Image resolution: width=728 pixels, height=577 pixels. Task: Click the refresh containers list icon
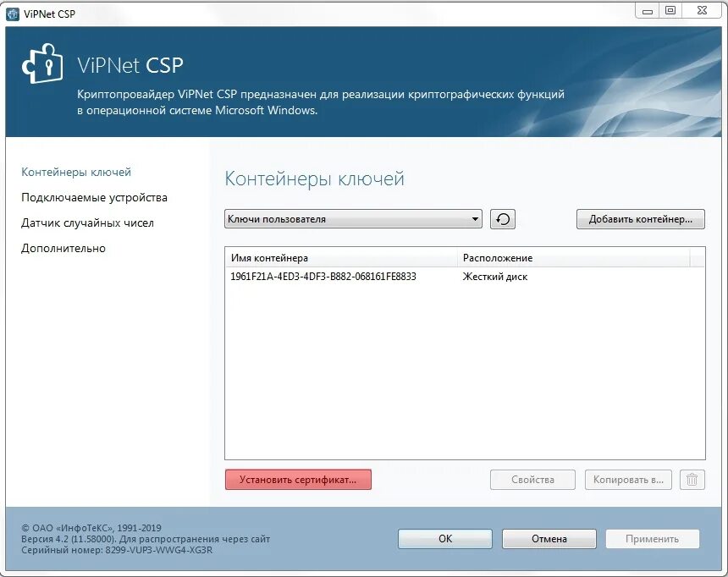click(x=503, y=219)
